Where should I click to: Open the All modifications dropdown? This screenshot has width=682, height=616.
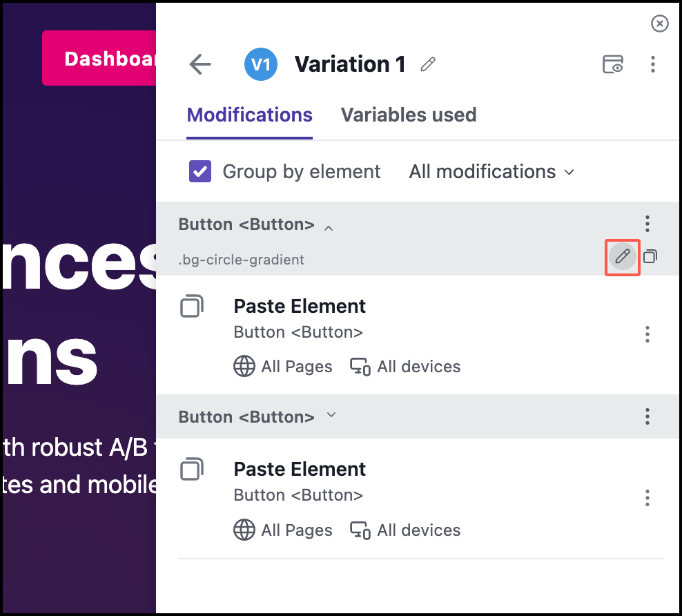point(491,171)
